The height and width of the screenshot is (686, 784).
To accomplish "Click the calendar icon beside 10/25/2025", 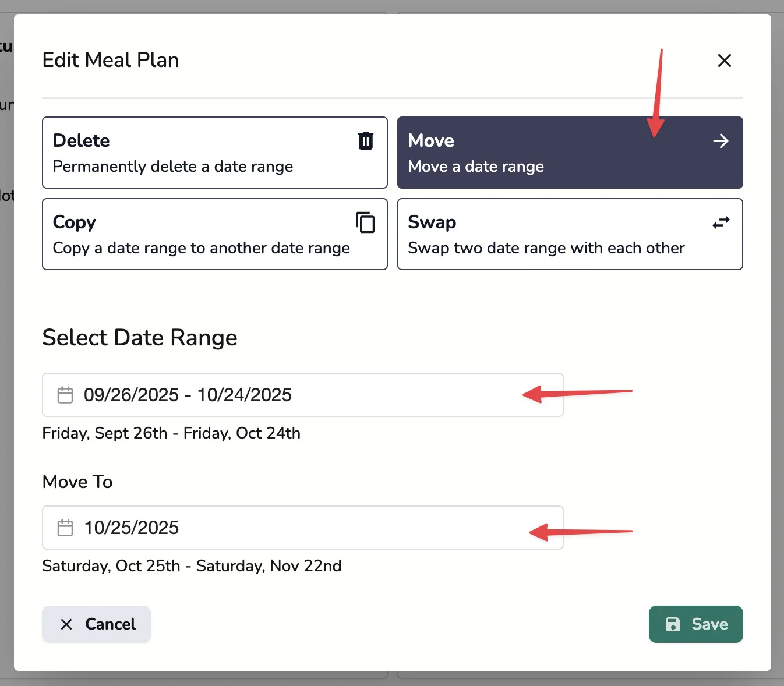I will pyautogui.click(x=65, y=528).
